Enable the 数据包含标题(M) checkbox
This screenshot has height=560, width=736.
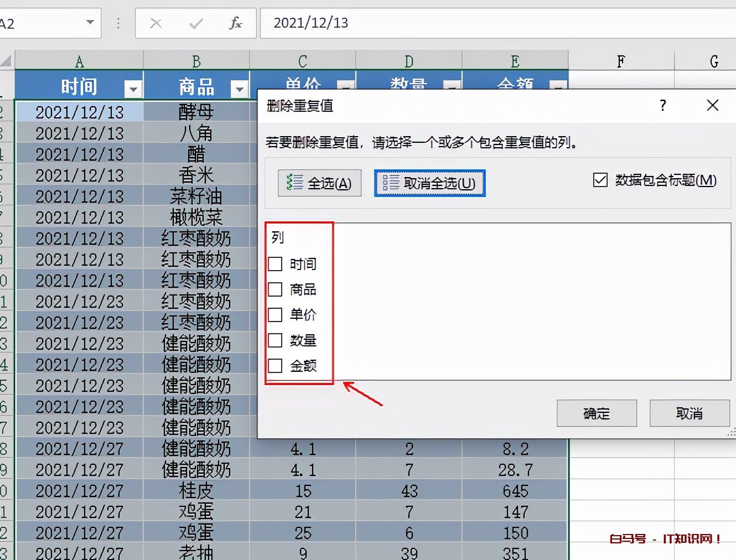pos(600,180)
